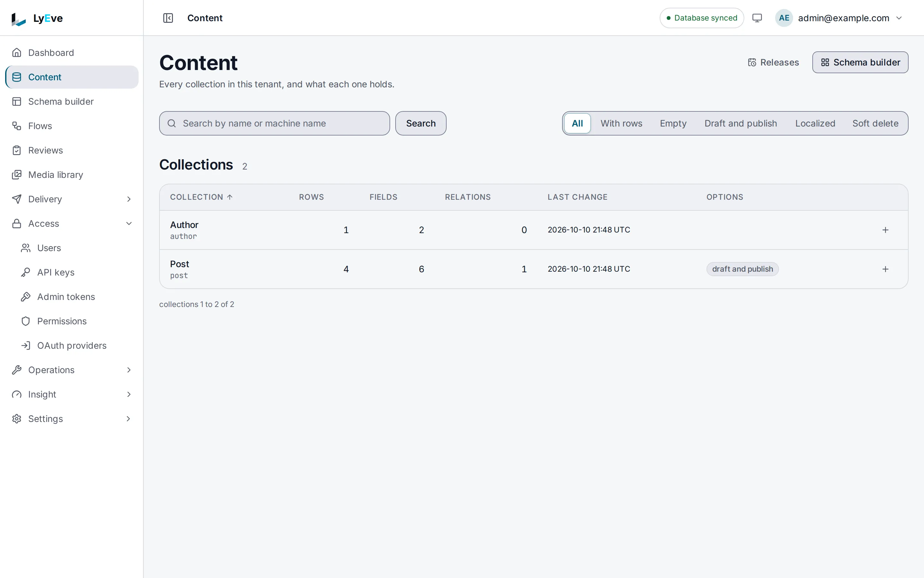This screenshot has height=578, width=924.
Task: Expand the Delivery sidebar section
Action: [72, 199]
